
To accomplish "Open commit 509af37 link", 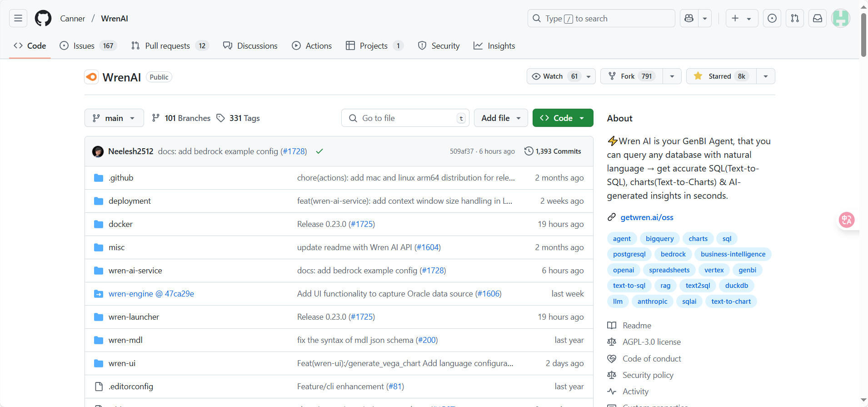I will [462, 151].
